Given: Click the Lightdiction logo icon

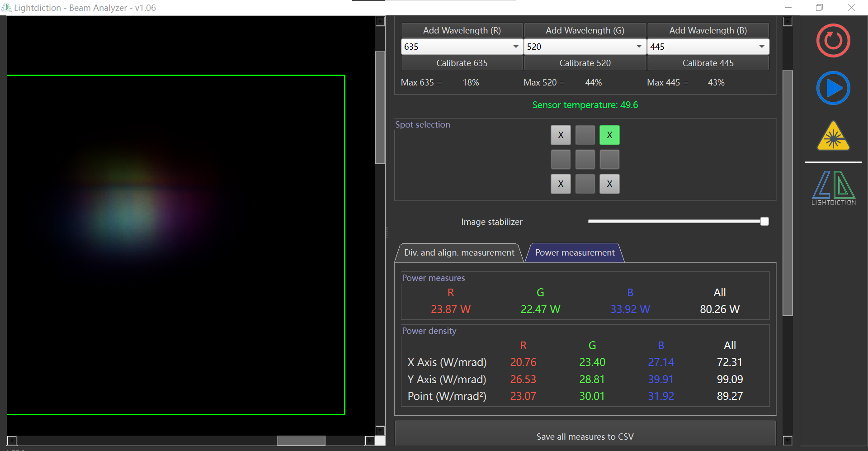Looking at the screenshot, I should (833, 188).
